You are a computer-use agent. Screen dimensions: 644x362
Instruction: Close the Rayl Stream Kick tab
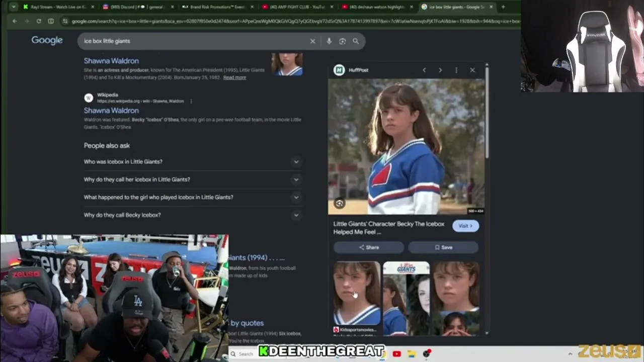[93, 7]
